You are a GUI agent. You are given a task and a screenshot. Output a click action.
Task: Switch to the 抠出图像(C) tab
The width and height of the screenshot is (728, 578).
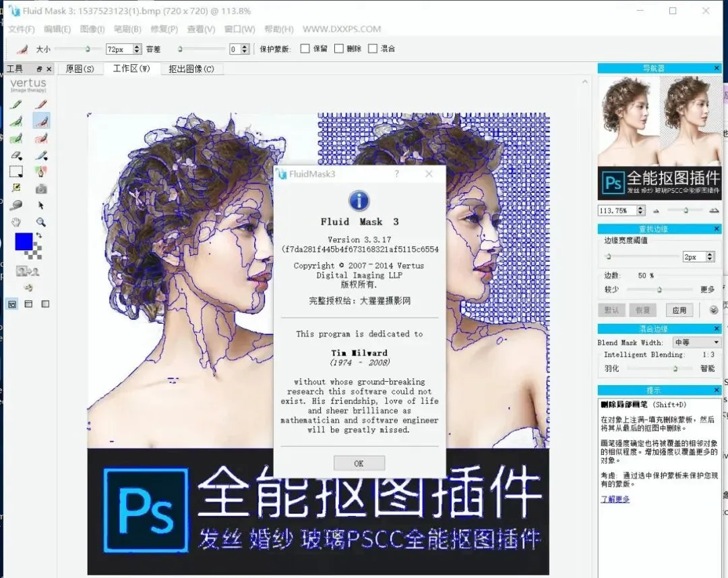tap(191, 69)
